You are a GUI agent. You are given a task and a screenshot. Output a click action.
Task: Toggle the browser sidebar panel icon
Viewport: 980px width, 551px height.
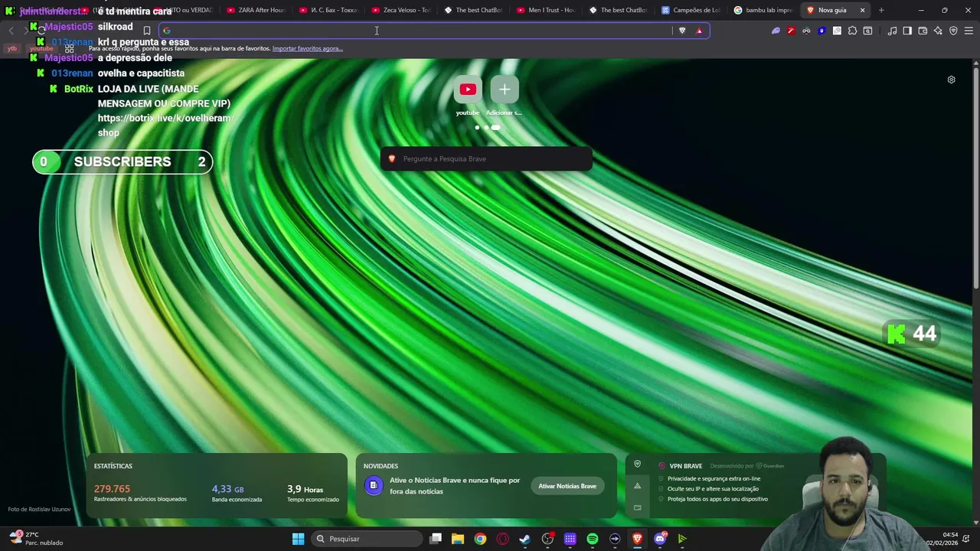coord(907,31)
